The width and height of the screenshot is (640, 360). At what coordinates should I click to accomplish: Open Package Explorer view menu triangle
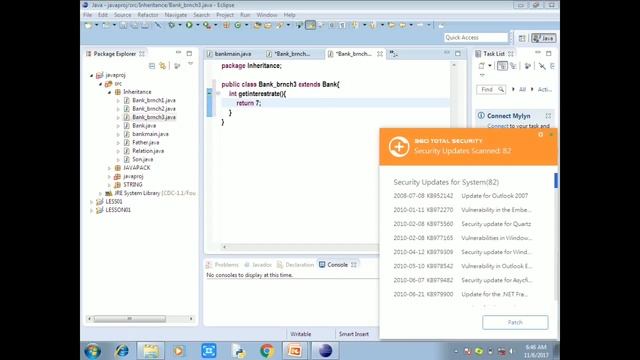pyautogui.click(x=190, y=64)
